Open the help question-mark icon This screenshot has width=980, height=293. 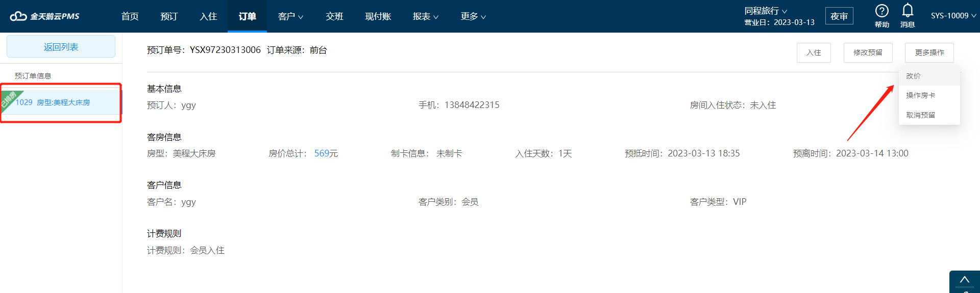pyautogui.click(x=881, y=11)
